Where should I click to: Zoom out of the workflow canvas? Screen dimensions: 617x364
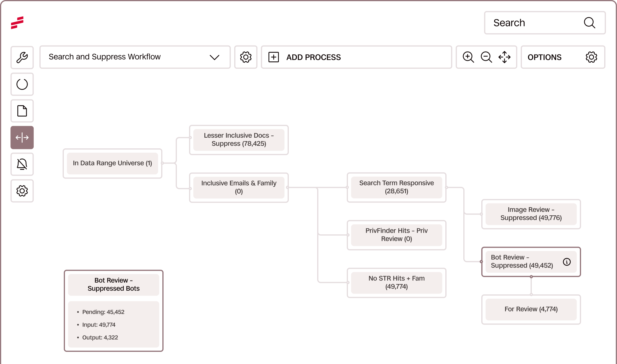(x=486, y=57)
